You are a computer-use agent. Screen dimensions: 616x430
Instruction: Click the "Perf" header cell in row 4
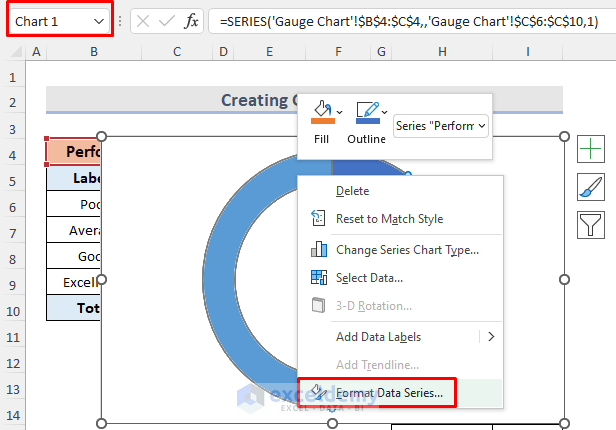[x=73, y=151]
